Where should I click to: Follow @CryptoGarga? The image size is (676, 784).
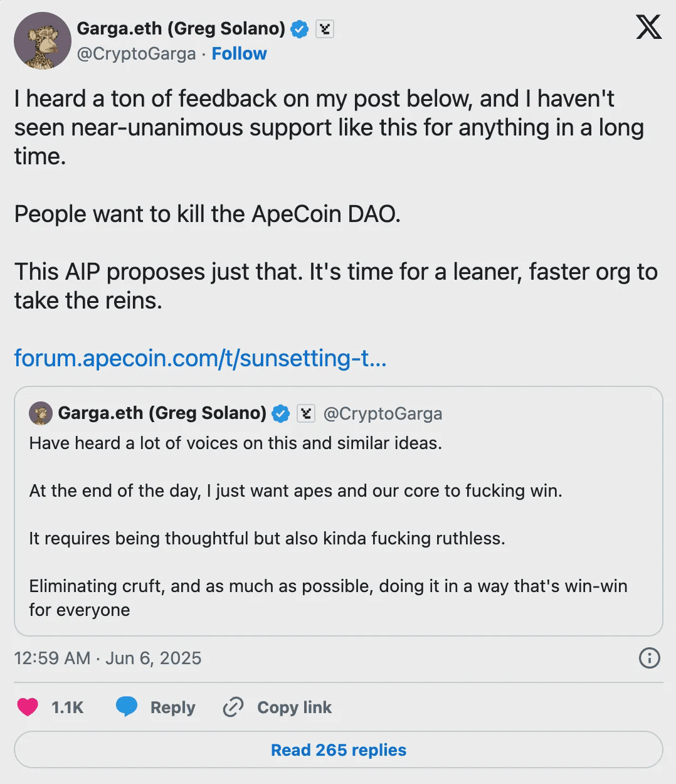(x=239, y=54)
